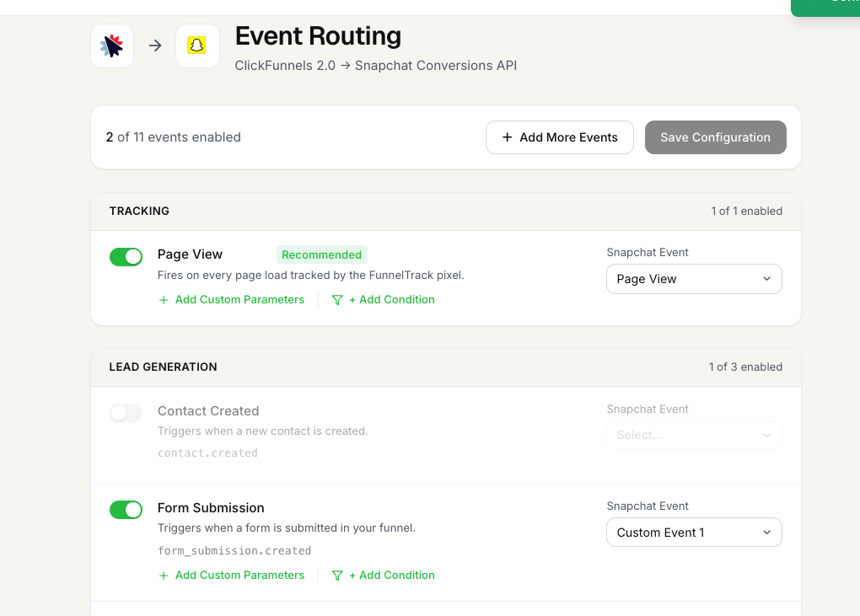Disable the Page View event toggle
Image resolution: width=860 pixels, height=616 pixels.
[x=126, y=256]
